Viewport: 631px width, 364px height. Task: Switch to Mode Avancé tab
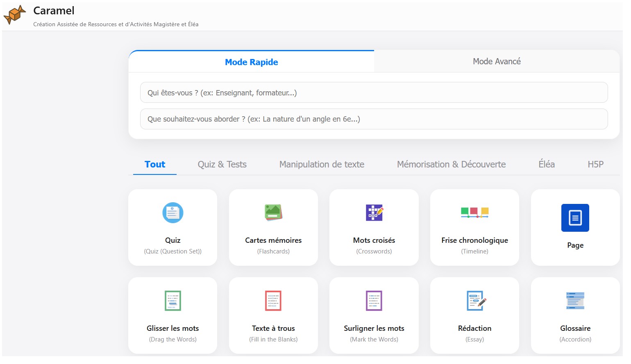[x=497, y=61]
